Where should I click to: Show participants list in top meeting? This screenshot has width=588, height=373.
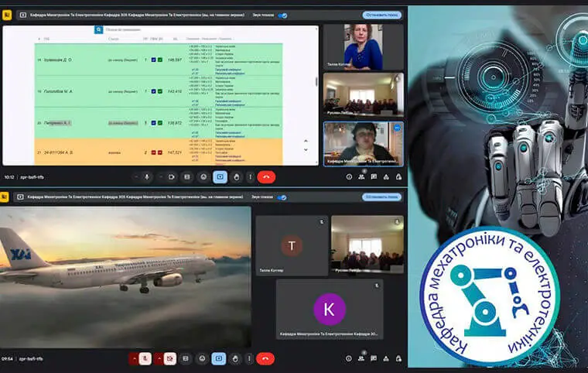click(362, 176)
